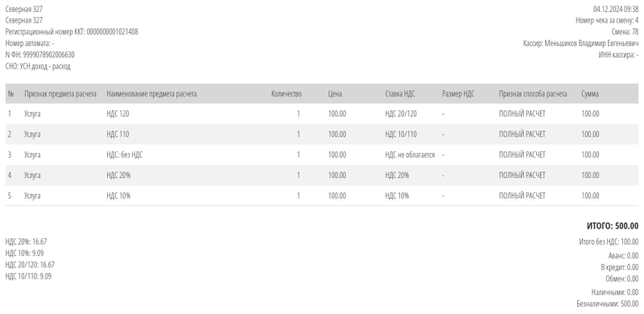Click the 'Цена' column header
This screenshot has width=644, height=314.
(x=335, y=93)
